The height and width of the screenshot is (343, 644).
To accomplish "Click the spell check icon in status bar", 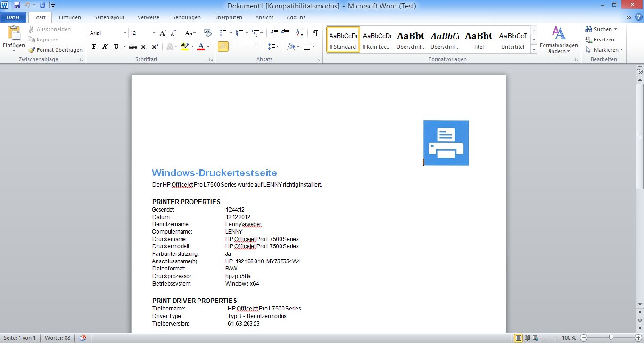I will pos(83,338).
